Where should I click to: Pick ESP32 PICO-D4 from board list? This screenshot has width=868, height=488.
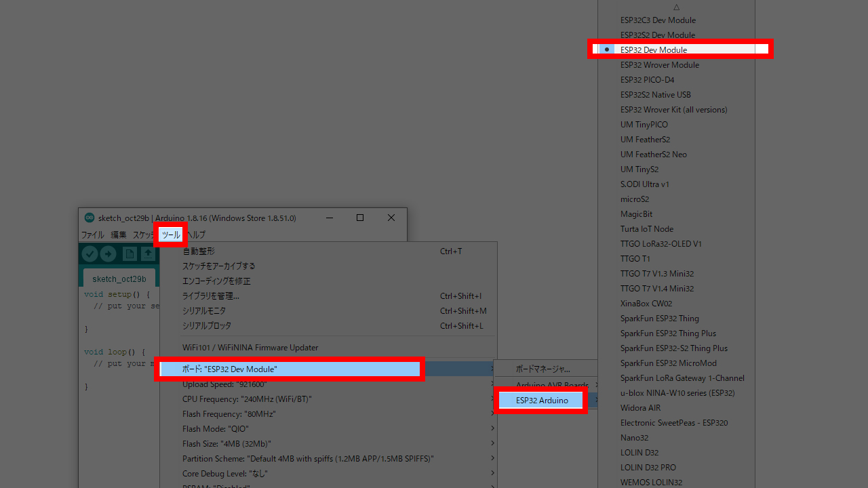pyautogui.click(x=647, y=80)
